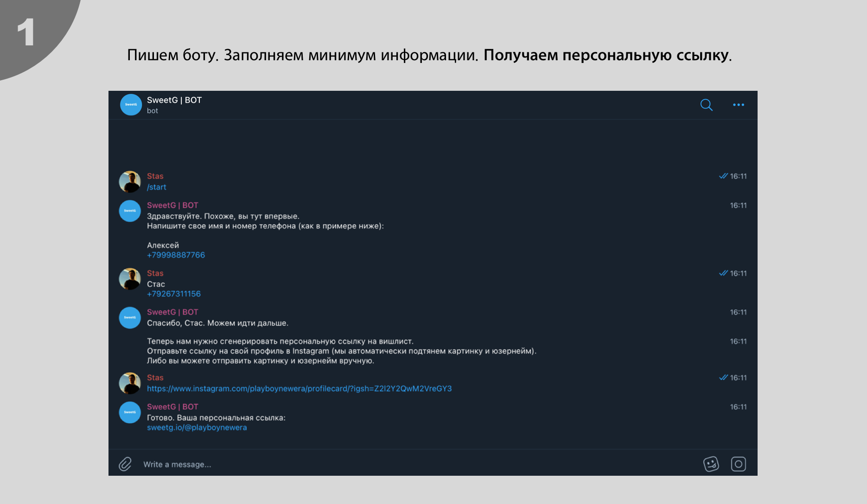Click the SweetG | BOT header title
The image size is (867, 504).
tap(174, 100)
